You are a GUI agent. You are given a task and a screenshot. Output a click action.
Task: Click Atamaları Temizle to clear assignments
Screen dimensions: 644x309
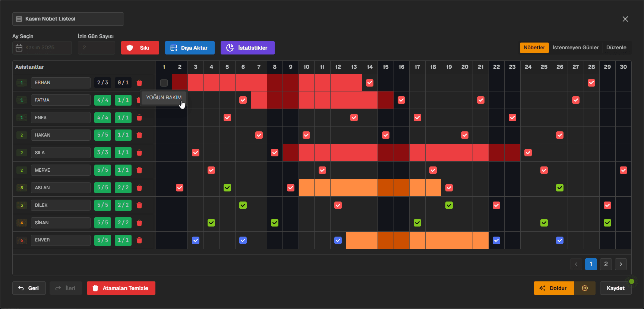[x=121, y=288]
